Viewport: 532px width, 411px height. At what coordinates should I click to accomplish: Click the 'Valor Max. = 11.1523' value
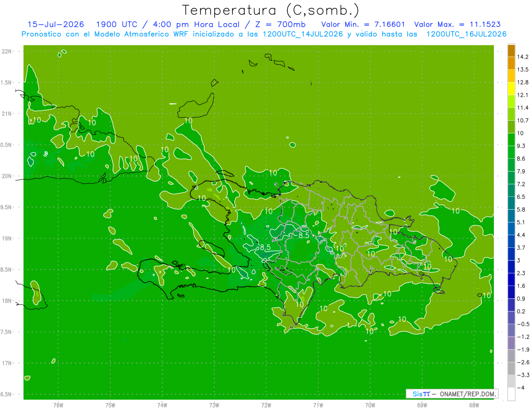(x=458, y=24)
